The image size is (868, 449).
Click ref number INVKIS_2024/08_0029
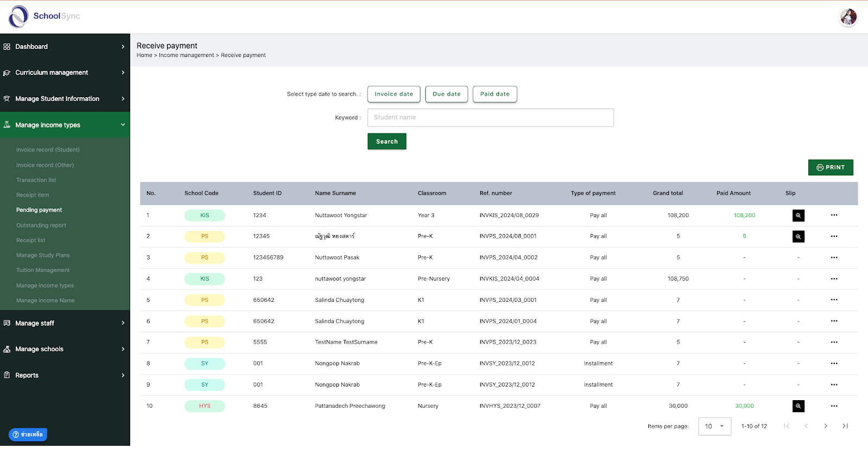pyautogui.click(x=509, y=216)
